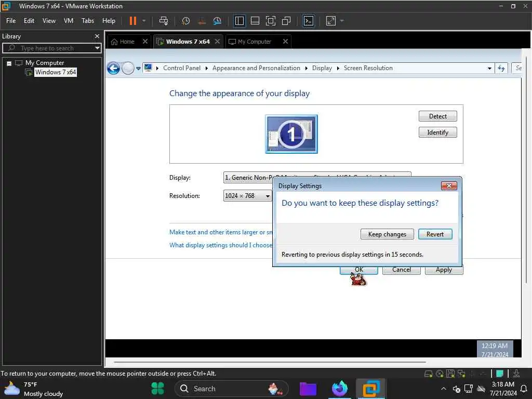The width and height of the screenshot is (532, 399).
Task: Open the weather widget showing 75°F
Action: [x=33, y=389]
